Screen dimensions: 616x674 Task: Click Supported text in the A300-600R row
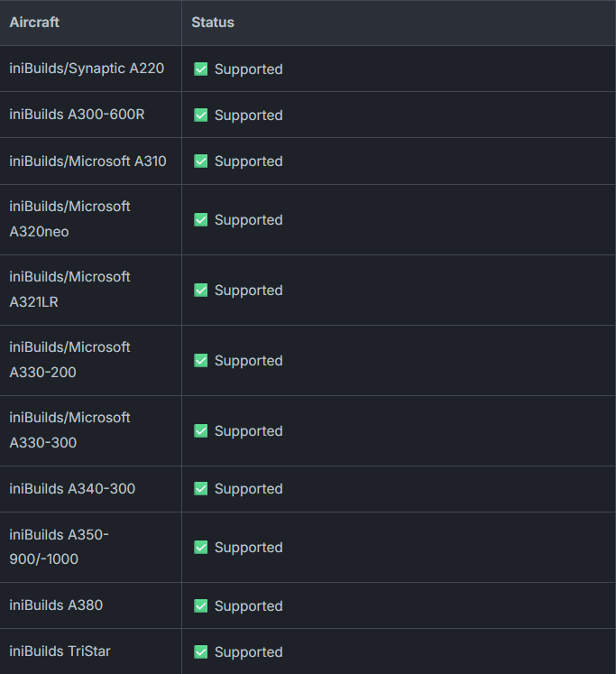tap(248, 115)
